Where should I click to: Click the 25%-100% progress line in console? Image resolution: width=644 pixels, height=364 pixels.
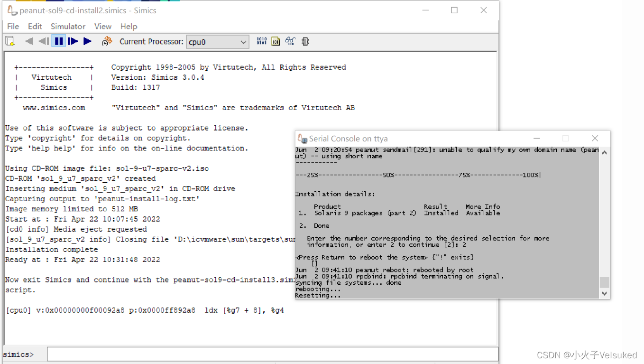(x=418, y=175)
